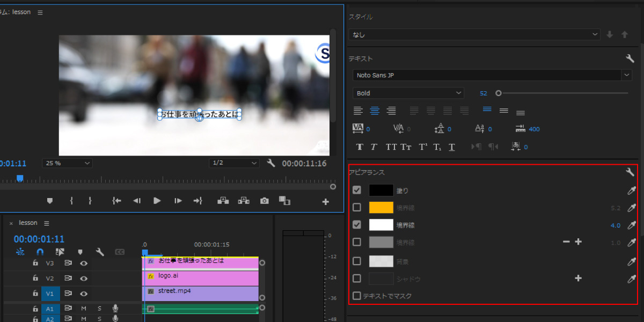The image size is (644, 322).
Task: Click the timeline playhead timecode 00:00:01:11
Action: coord(39,239)
